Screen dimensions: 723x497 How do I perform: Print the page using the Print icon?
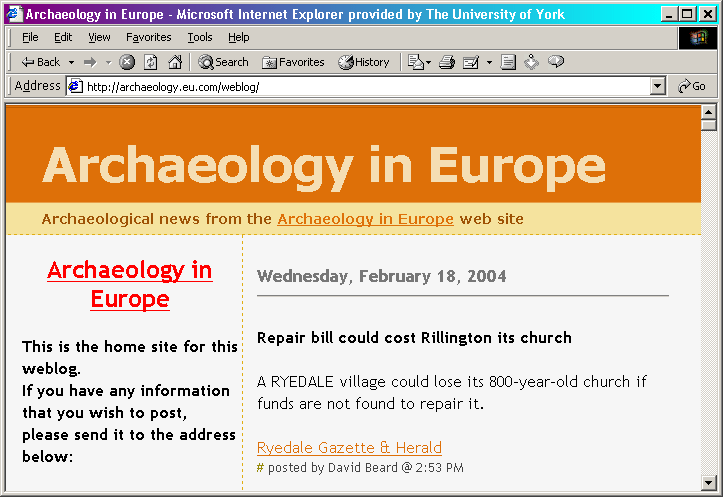click(446, 62)
